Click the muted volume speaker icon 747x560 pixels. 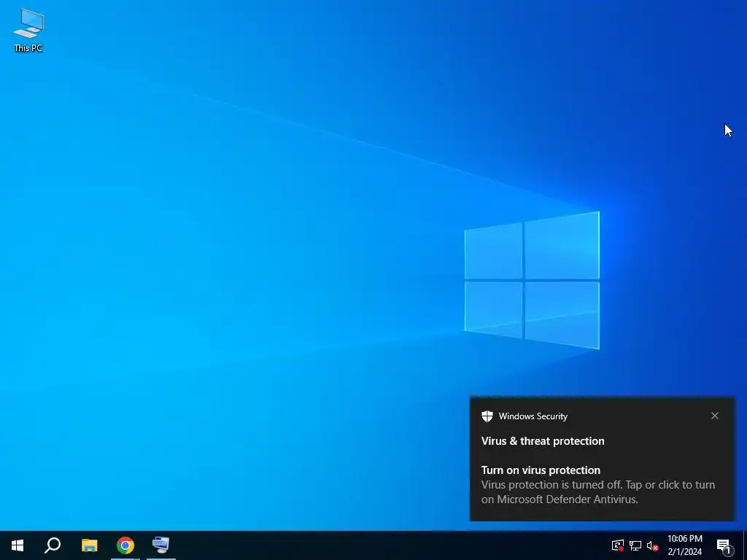[652, 545]
